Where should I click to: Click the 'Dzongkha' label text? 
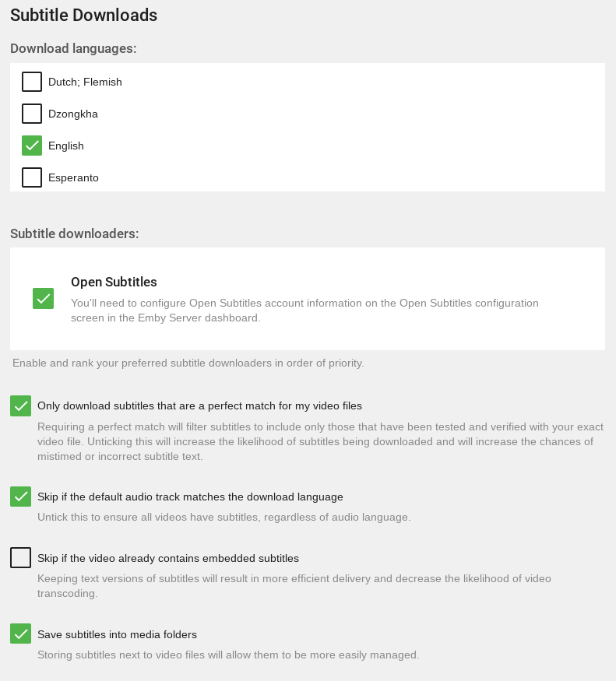[x=73, y=114]
